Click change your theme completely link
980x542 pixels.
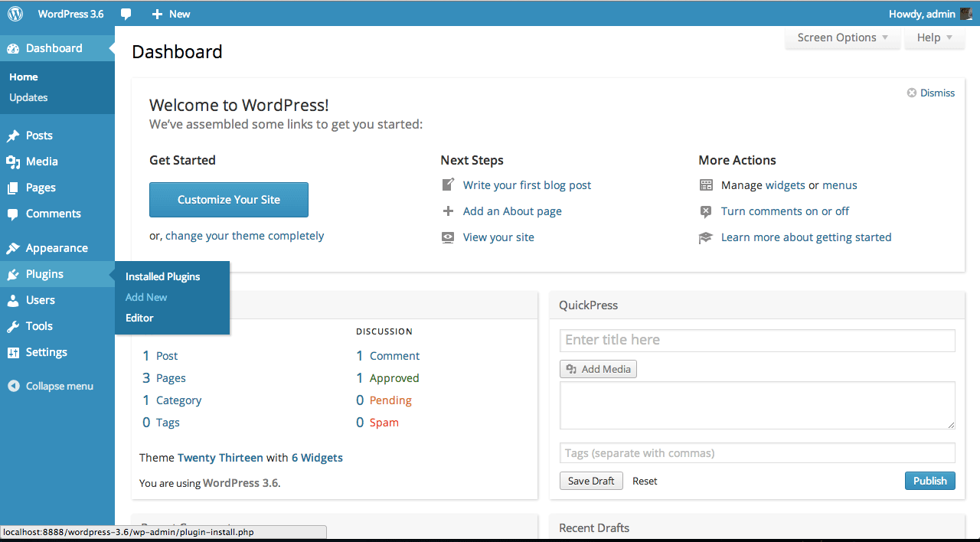point(245,236)
